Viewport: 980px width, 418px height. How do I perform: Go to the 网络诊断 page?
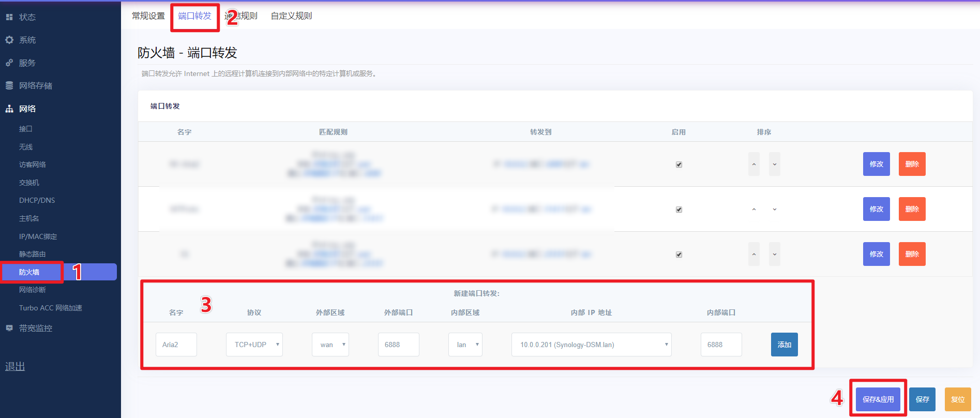click(33, 290)
